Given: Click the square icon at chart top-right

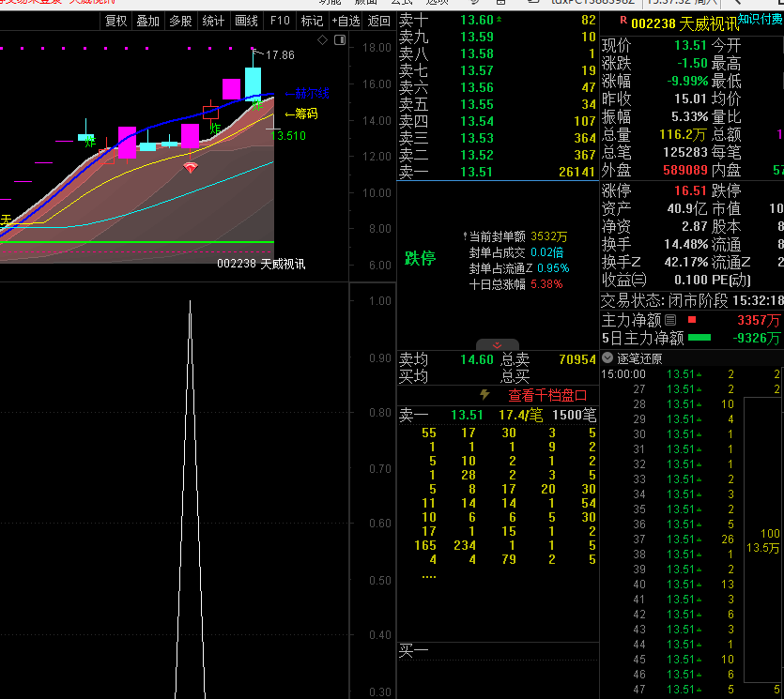Looking at the screenshot, I should [339, 39].
